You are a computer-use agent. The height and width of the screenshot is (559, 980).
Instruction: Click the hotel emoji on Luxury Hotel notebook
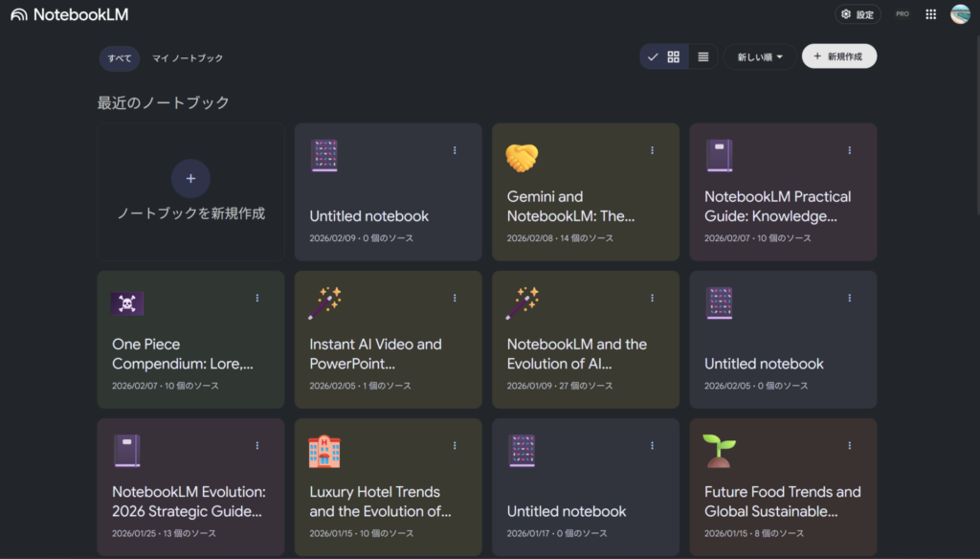point(324,451)
